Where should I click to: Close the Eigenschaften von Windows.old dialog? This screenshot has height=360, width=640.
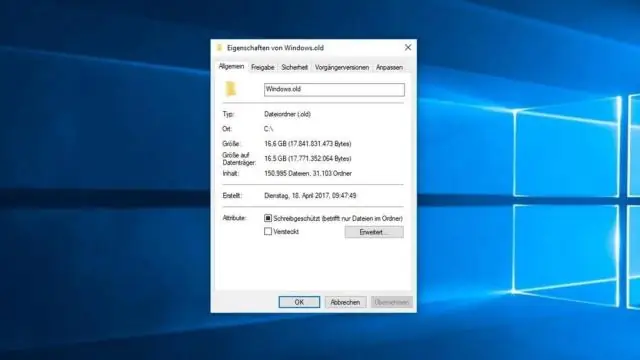click(408, 47)
